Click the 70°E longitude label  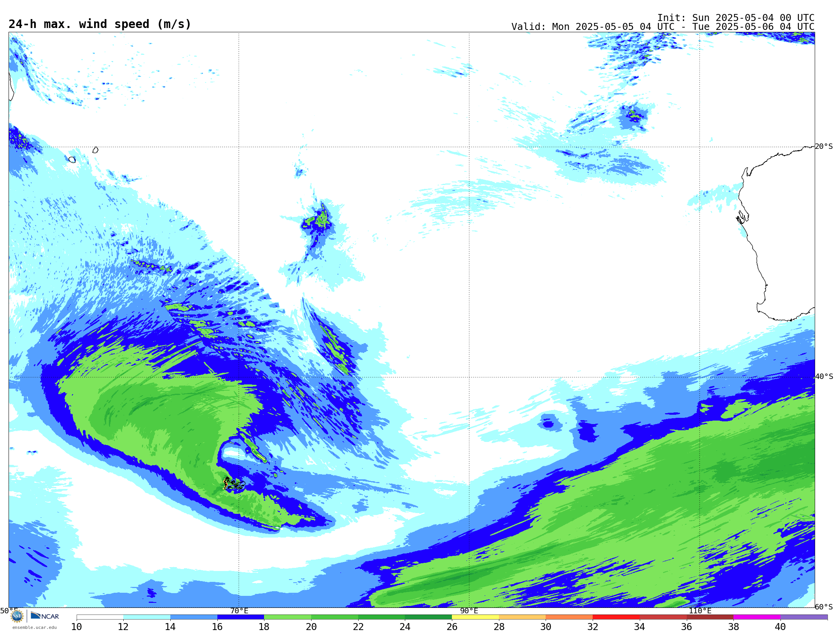point(239,611)
